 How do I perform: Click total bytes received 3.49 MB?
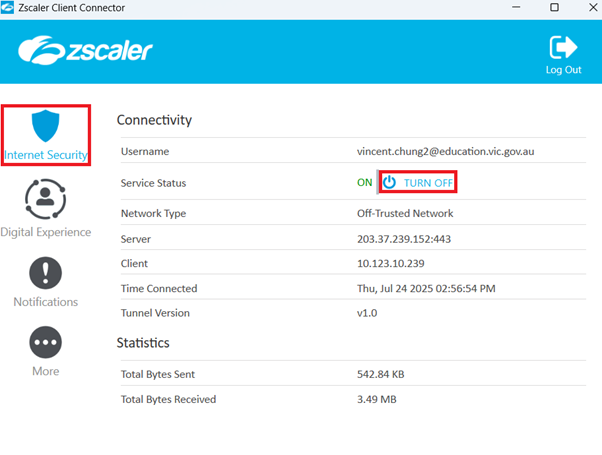[x=377, y=399]
